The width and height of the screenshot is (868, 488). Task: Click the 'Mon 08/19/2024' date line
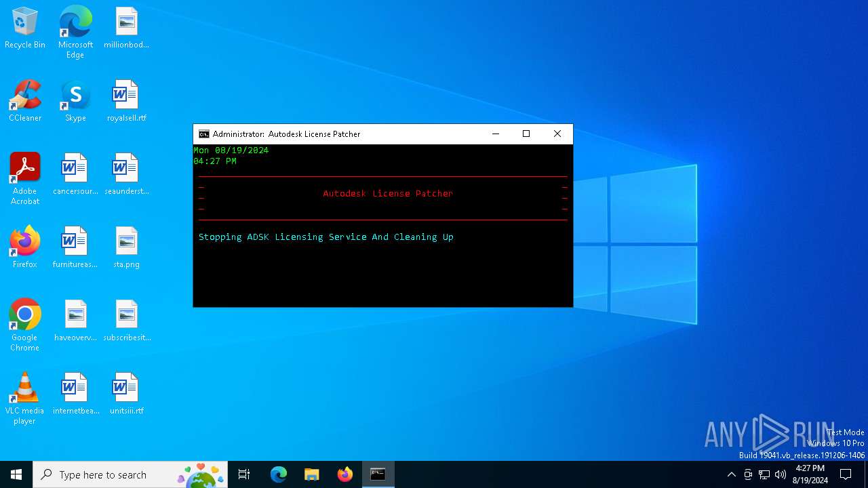231,150
